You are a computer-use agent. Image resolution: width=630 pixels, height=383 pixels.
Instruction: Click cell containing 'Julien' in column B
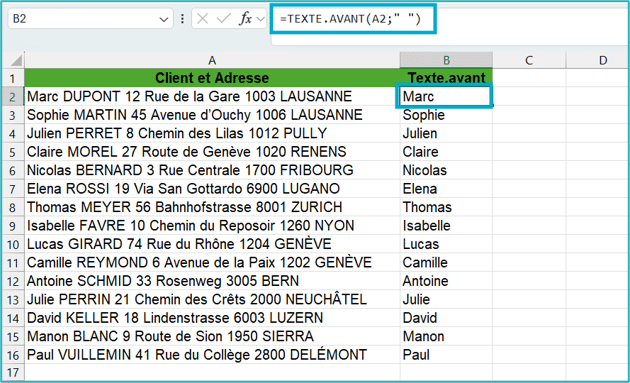(x=446, y=133)
